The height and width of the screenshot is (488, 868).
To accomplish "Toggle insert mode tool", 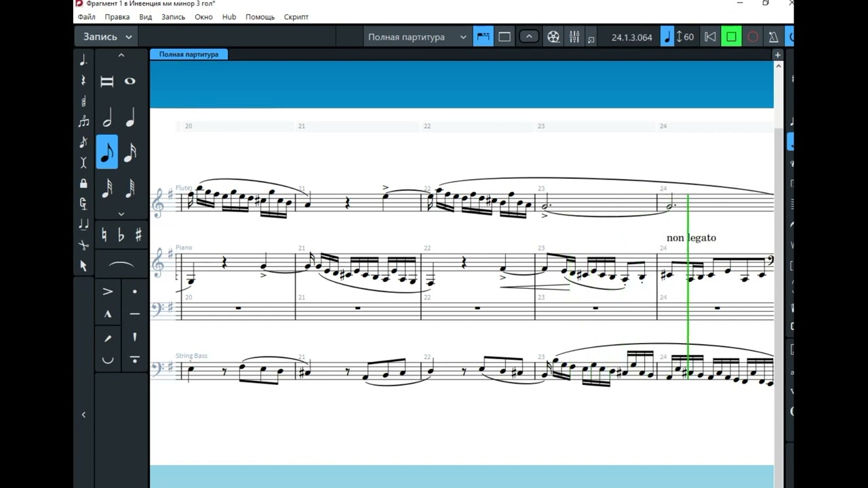I will [x=83, y=163].
